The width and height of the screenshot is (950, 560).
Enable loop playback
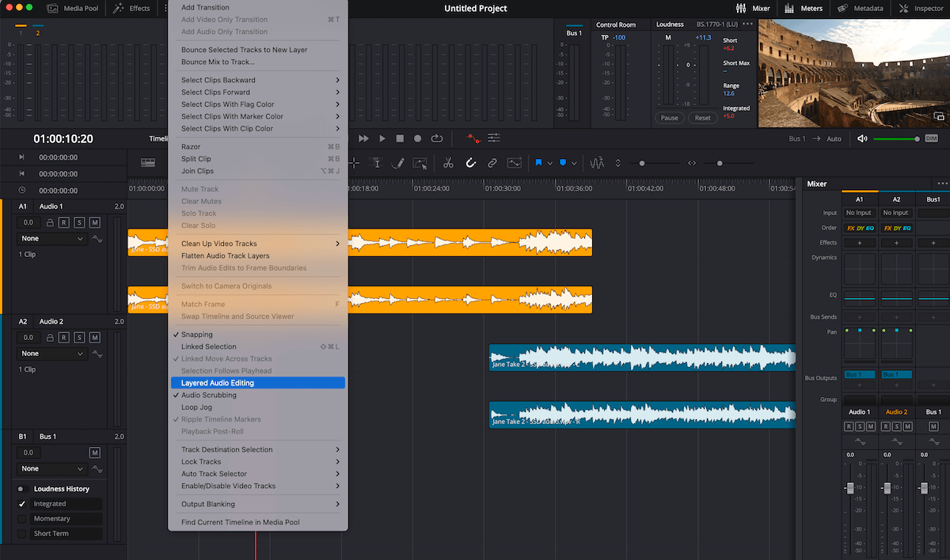coord(437,138)
